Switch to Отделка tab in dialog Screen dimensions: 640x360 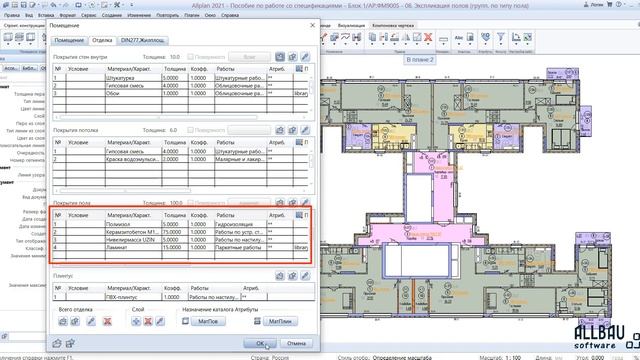pyautogui.click(x=102, y=40)
